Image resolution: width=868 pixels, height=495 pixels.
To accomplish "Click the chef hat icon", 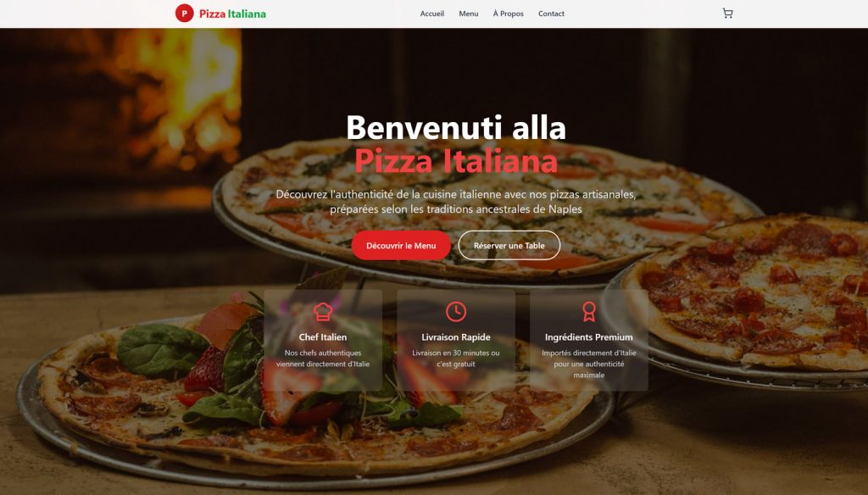I will tap(323, 312).
